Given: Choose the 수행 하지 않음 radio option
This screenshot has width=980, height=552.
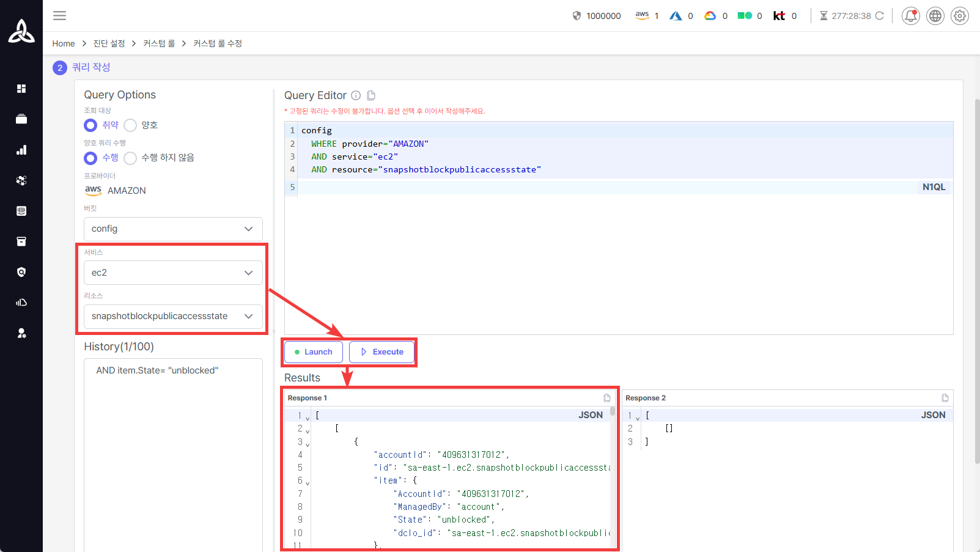Looking at the screenshot, I should pyautogui.click(x=130, y=158).
